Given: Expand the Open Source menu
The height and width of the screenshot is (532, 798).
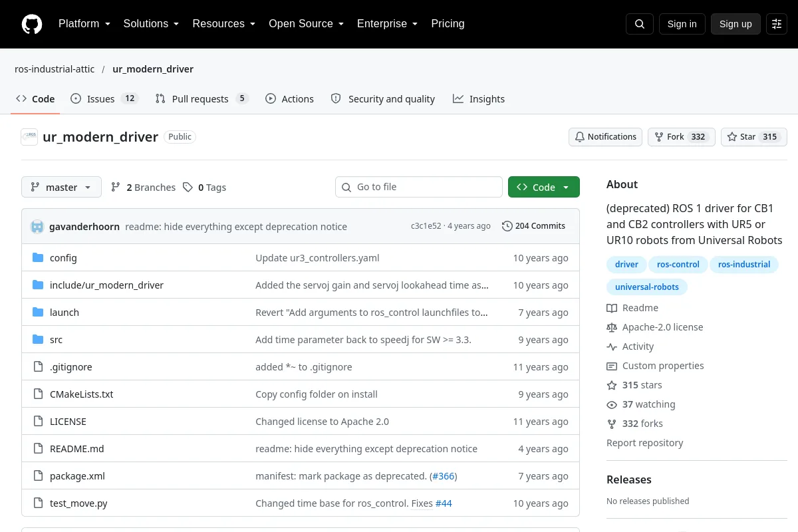Looking at the screenshot, I should tap(306, 24).
